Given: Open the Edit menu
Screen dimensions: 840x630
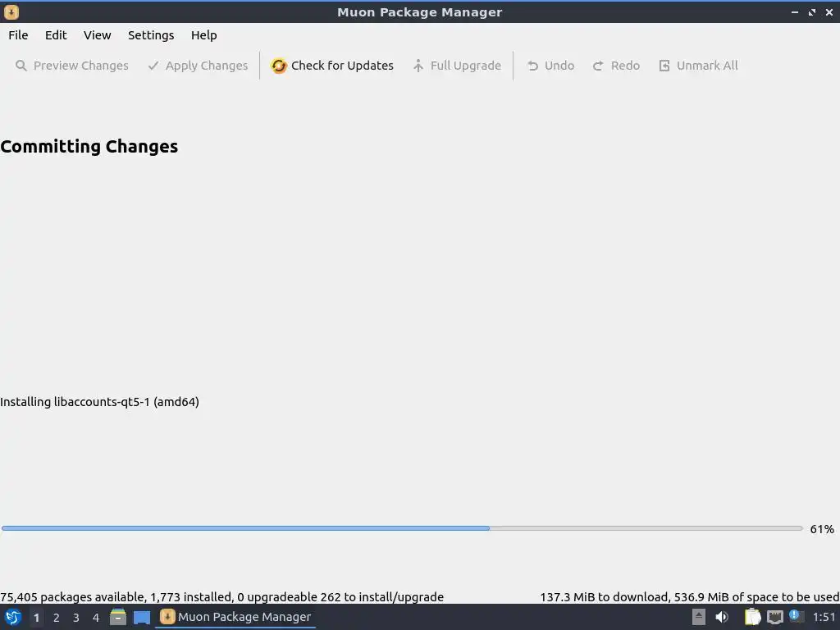Looking at the screenshot, I should 56,35.
